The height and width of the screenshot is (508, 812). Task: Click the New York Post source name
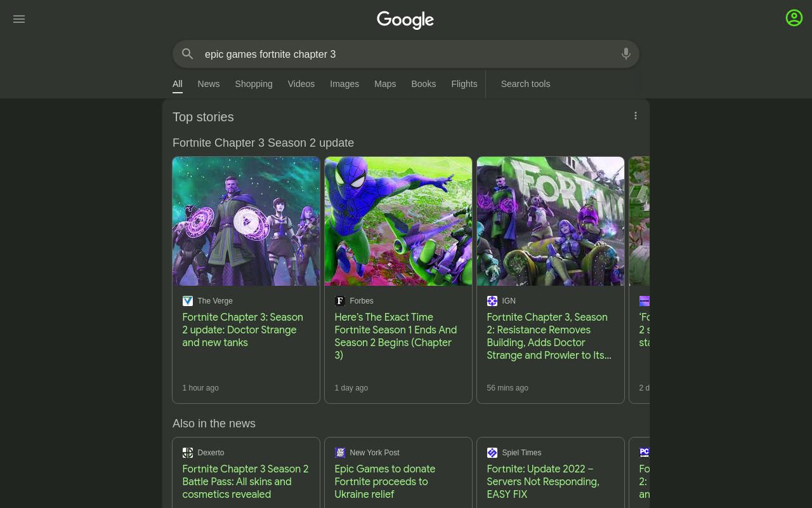374,453
